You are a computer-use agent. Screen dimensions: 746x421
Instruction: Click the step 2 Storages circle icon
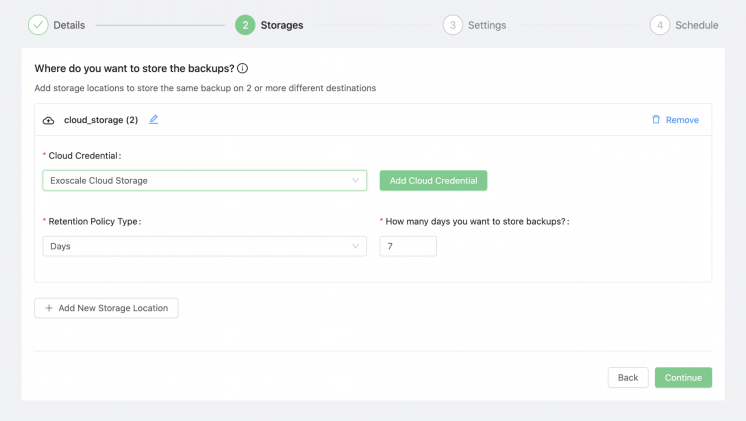coord(245,25)
